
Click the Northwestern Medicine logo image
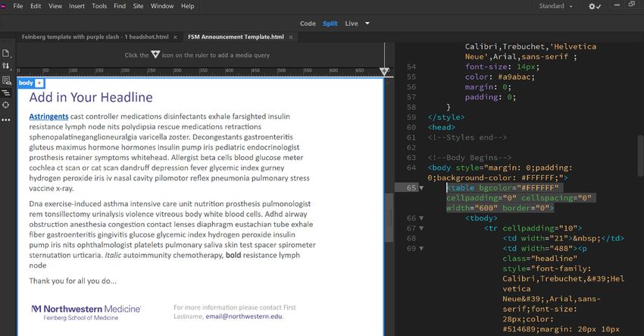[86, 312]
